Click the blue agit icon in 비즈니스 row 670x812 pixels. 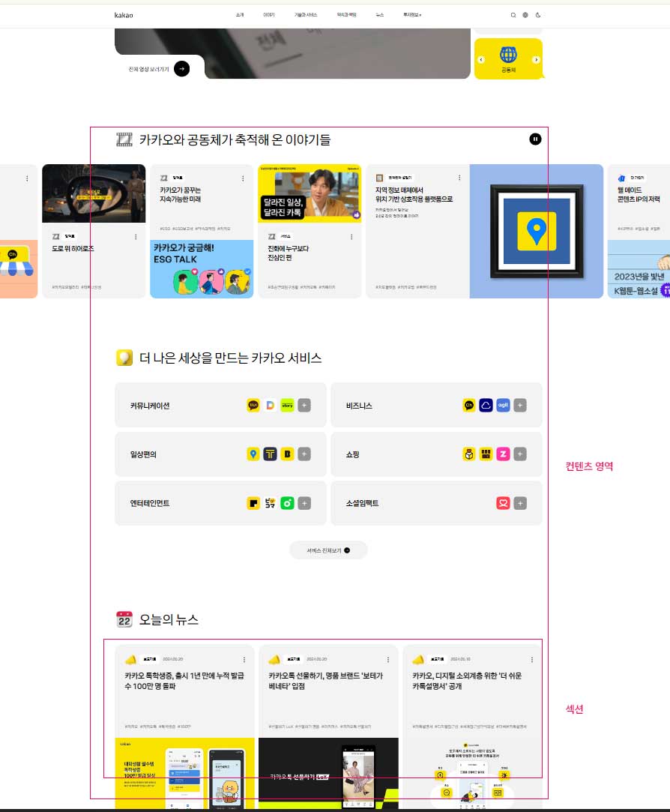coord(503,405)
